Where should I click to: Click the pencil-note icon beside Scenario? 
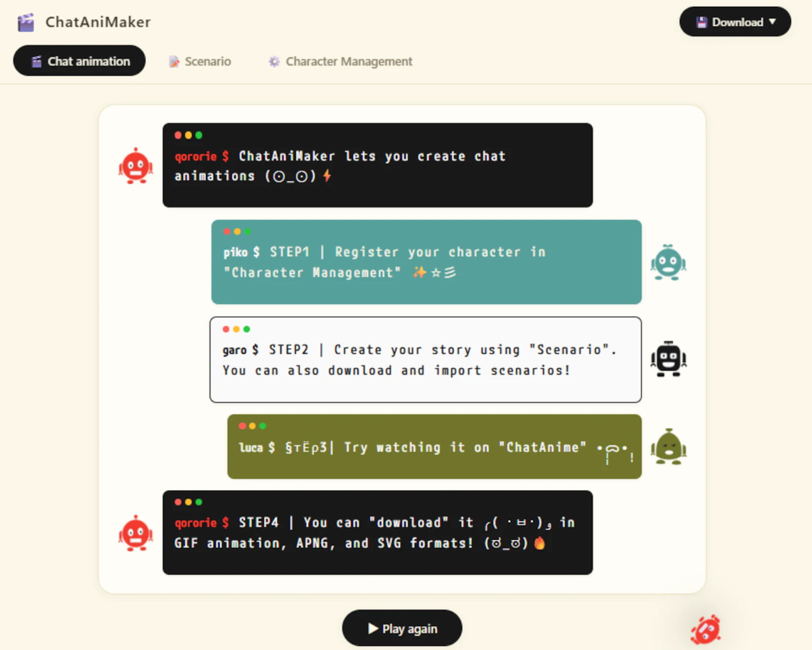point(174,62)
